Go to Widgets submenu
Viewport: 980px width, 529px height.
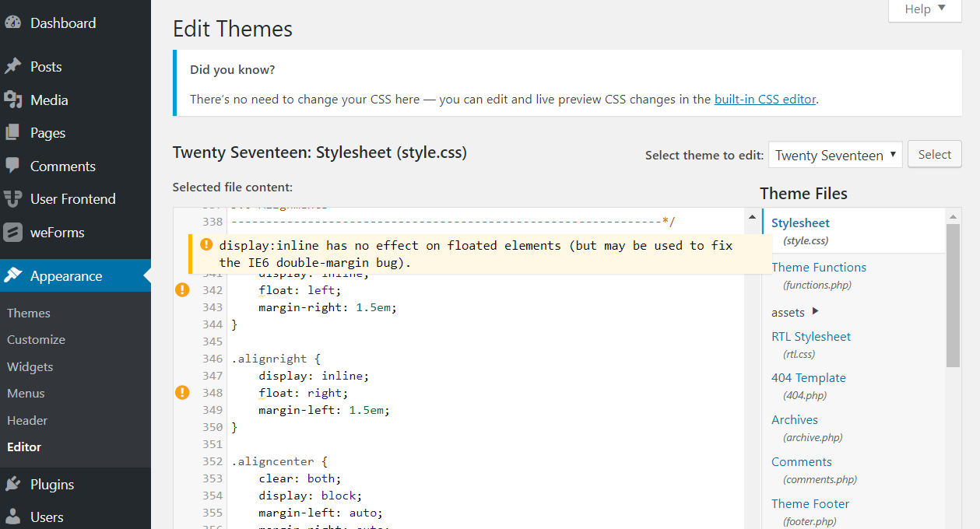coord(30,366)
